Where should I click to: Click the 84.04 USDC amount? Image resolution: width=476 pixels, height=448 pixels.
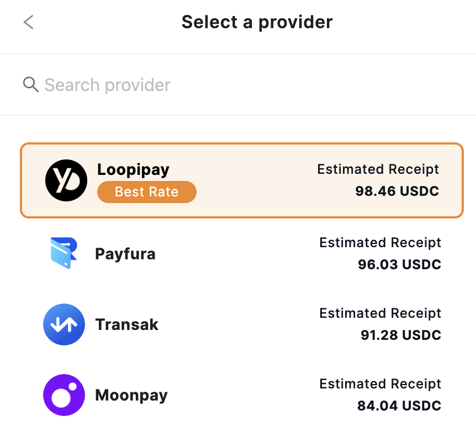(399, 406)
